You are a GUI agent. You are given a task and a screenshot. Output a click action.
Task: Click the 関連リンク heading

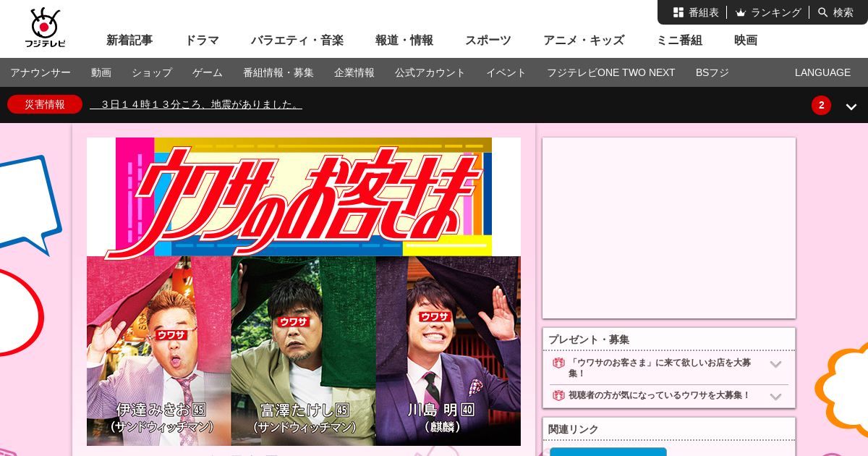pyautogui.click(x=574, y=429)
